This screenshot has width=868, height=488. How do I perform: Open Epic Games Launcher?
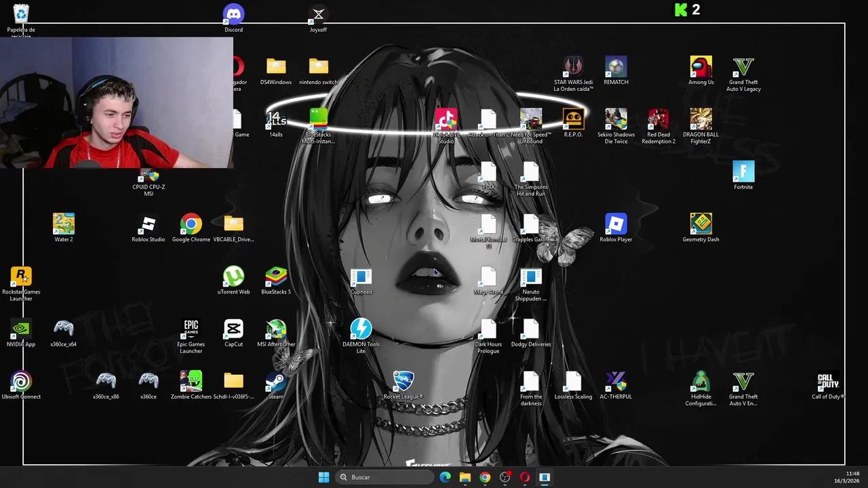pos(191,335)
